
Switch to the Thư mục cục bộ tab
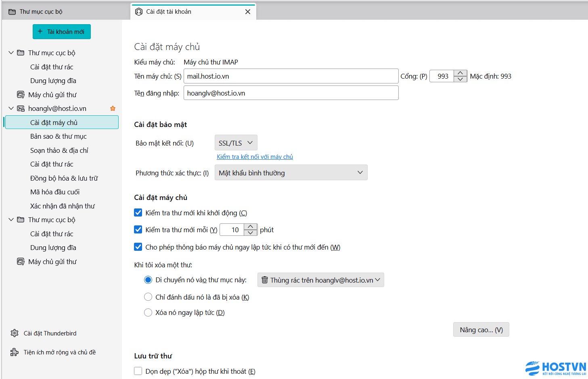(x=41, y=12)
